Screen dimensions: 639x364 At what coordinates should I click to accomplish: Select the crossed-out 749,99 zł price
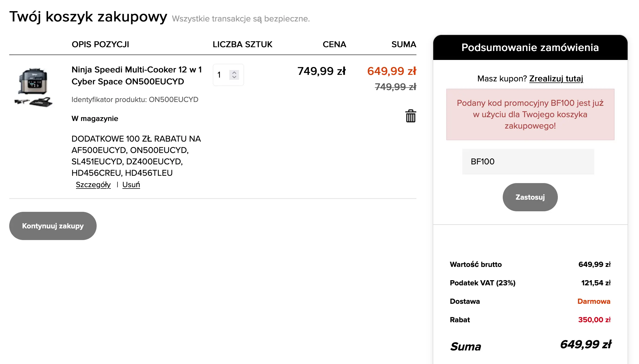click(395, 87)
